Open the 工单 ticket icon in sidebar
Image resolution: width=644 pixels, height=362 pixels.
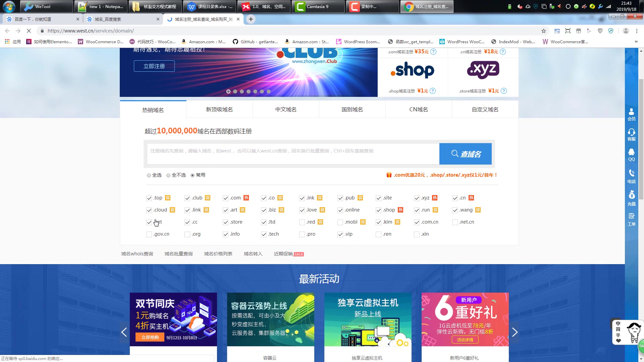pyautogui.click(x=632, y=219)
